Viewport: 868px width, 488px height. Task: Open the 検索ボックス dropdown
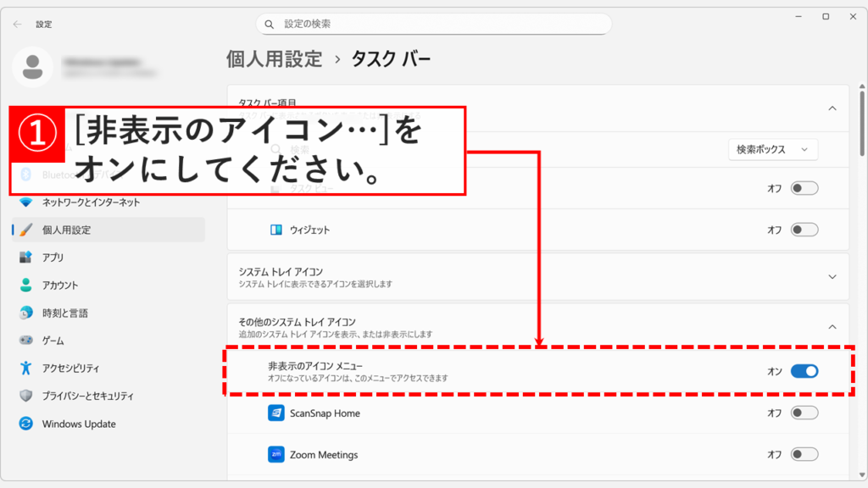tap(772, 150)
